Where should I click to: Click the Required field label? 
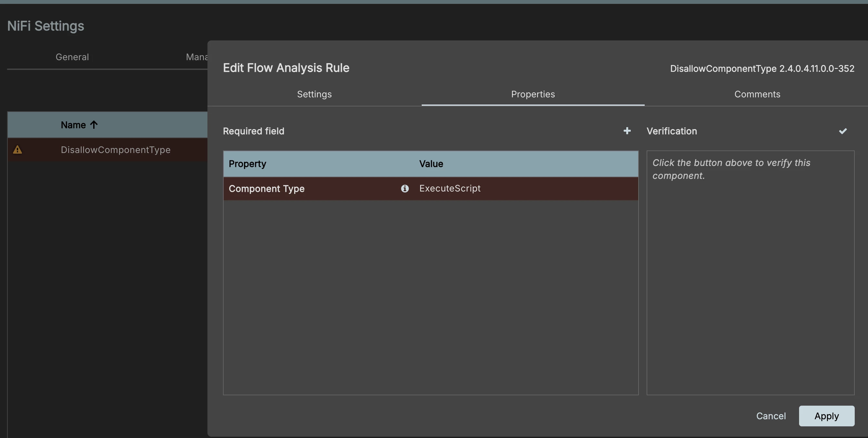253,131
